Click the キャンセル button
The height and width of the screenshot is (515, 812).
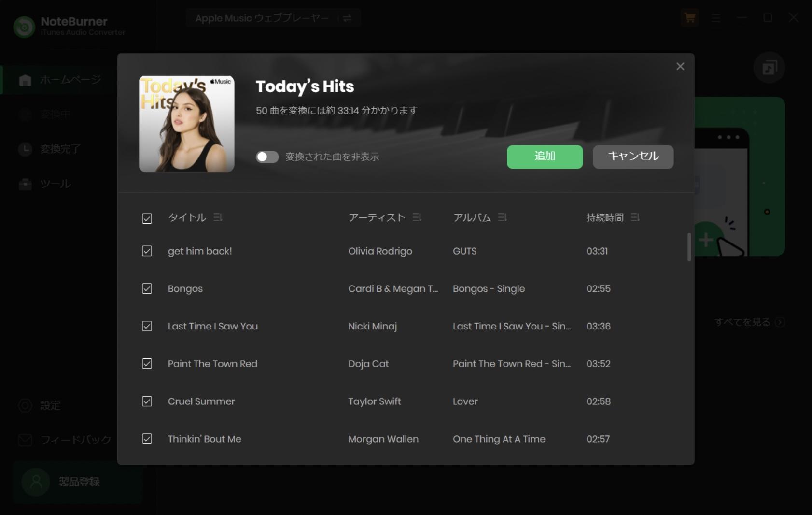point(633,157)
